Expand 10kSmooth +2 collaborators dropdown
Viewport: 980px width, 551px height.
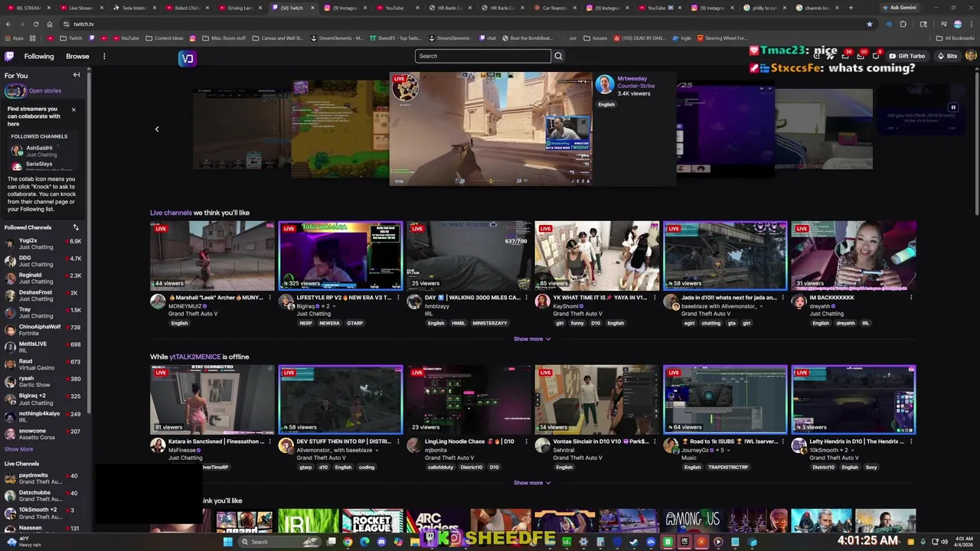[x=851, y=450]
